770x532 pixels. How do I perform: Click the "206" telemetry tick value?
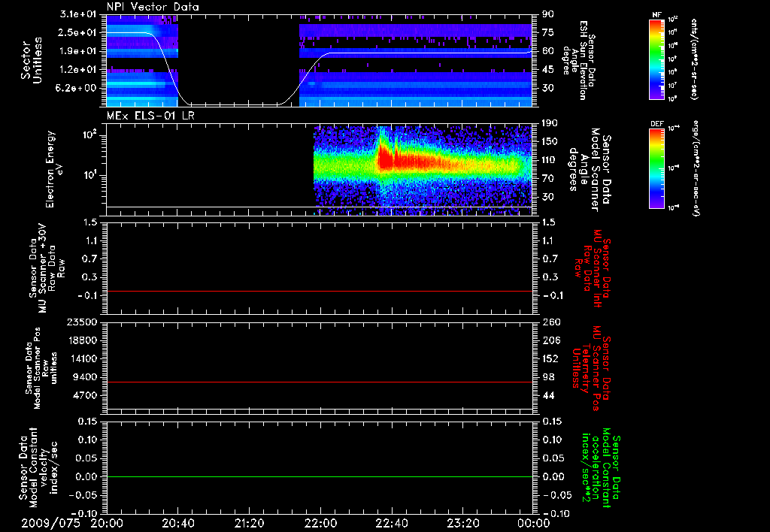tap(550, 340)
